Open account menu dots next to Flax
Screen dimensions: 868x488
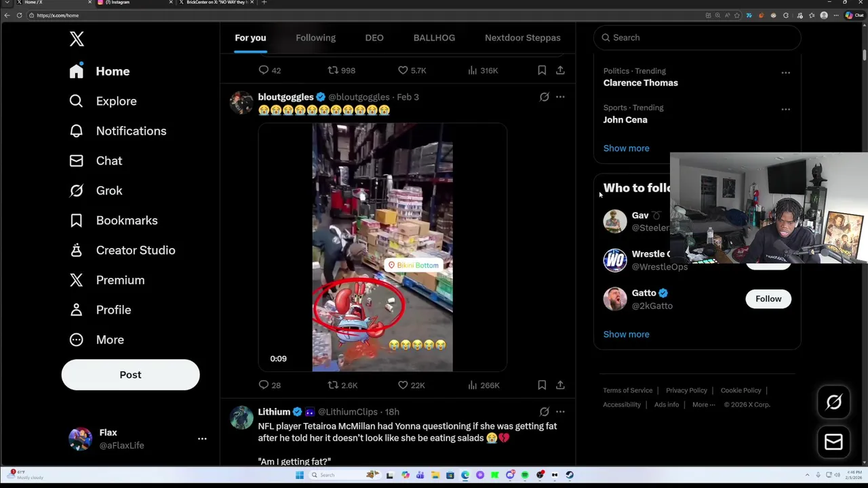pyautogui.click(x=202, y=439)
